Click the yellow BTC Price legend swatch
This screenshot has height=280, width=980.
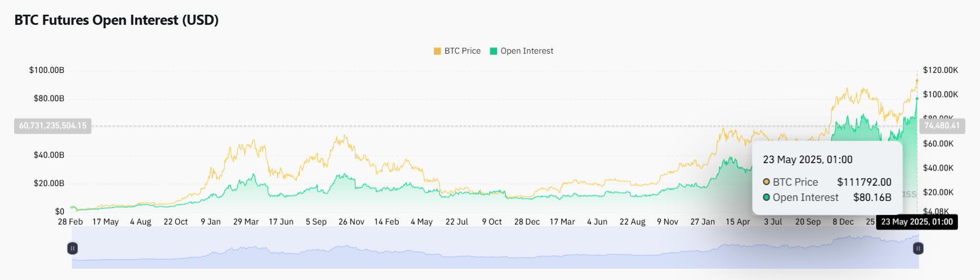[x=437, y=51]
